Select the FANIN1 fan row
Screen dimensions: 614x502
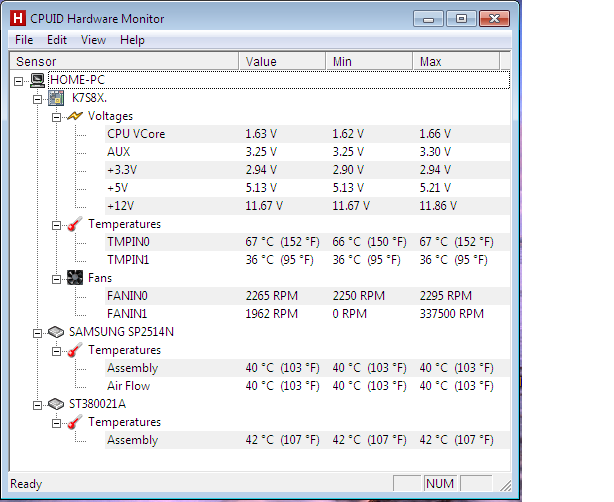click(307, 314)
